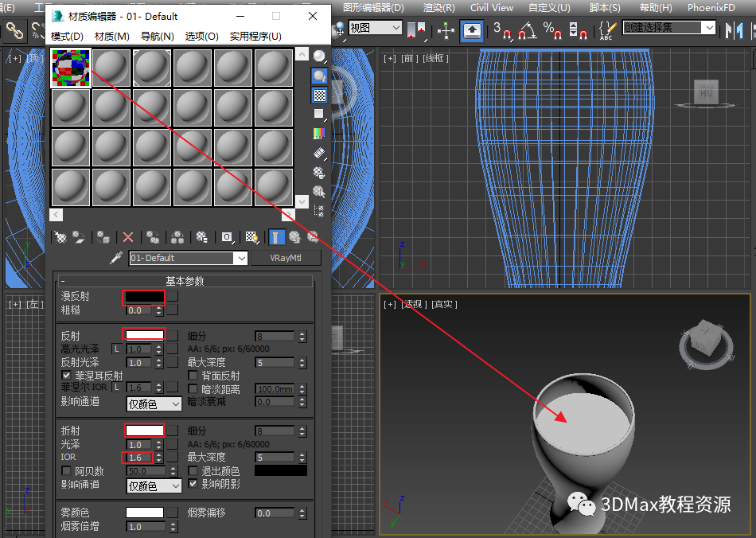Image resolution: width=756 pixels, height=538 pixels.
Task: Open the [线框] shading menu
Action: pos(436,58)
